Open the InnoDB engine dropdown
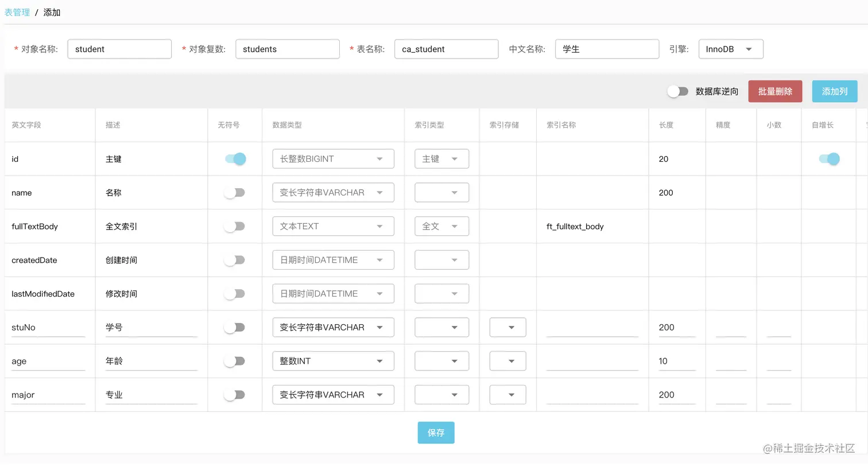This screenshot has width=868, height=467. pyautogui.click(x=730, y=49)
